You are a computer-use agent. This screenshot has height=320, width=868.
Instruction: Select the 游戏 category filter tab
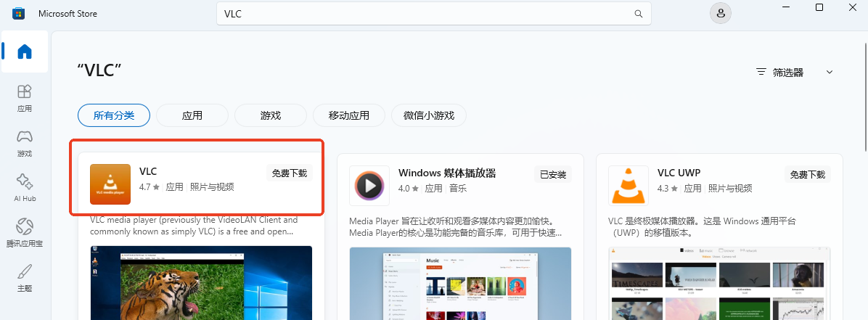[x=271, y=115]
